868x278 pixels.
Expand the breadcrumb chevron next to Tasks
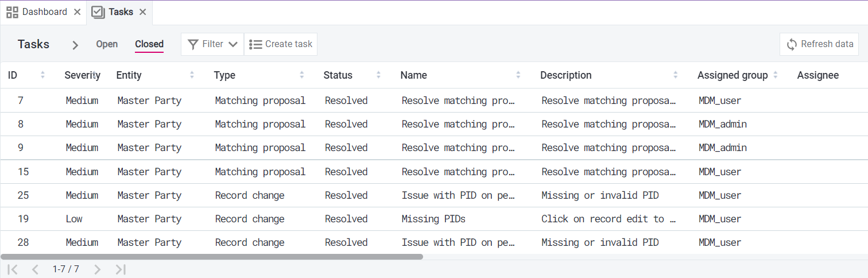click(75, 45)
